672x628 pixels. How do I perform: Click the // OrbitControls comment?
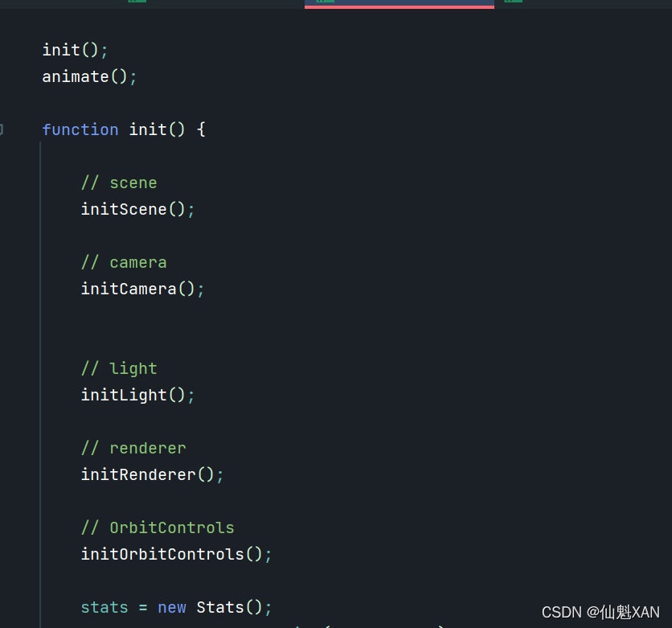tap(158, 527)
